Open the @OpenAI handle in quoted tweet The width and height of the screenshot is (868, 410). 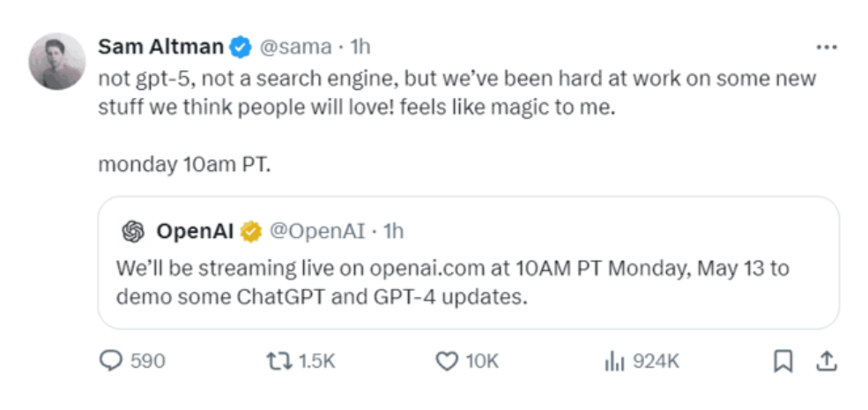tap(316, 231)
